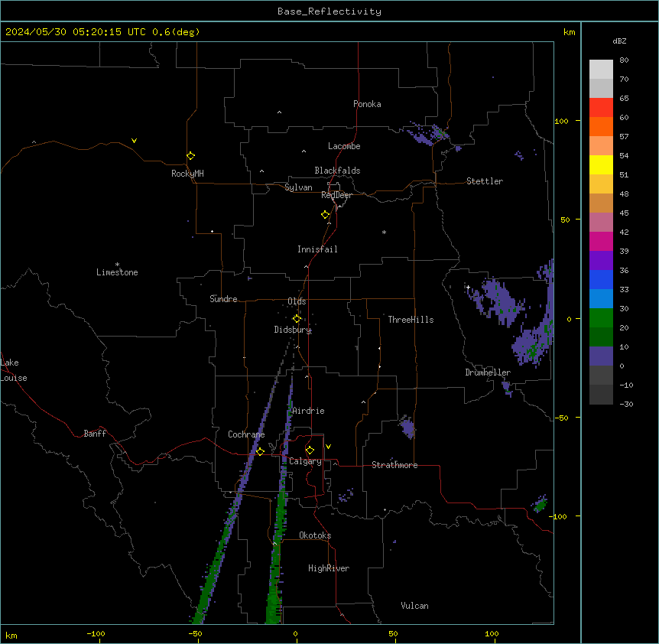Click the Didsbury town label
659x644 pixels.
click(x=293, y=330)
